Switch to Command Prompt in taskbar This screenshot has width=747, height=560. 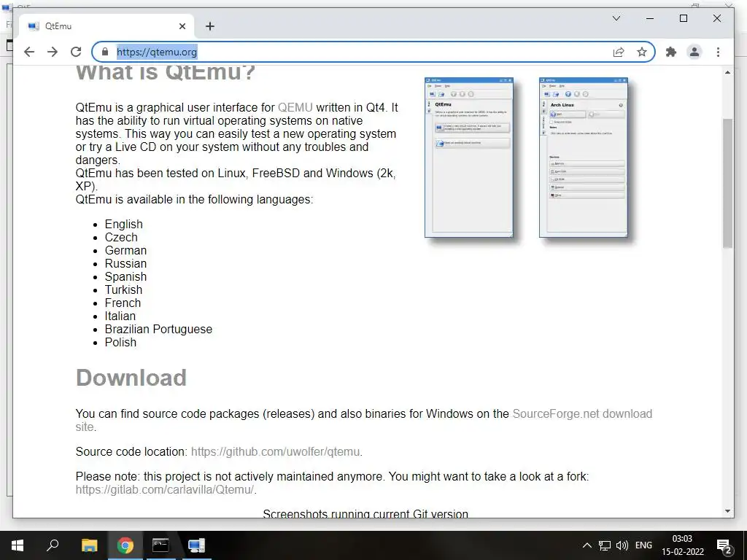click(x=160, y=545)
